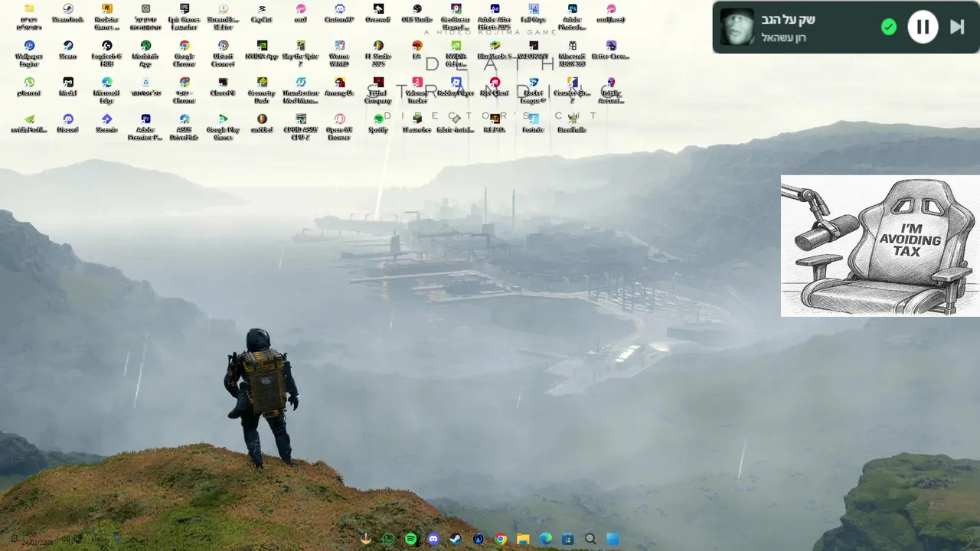This screenshot has width=980, height=551.
Task: Open the Spotify shortcut on the desktop
Action: (378, 122)
